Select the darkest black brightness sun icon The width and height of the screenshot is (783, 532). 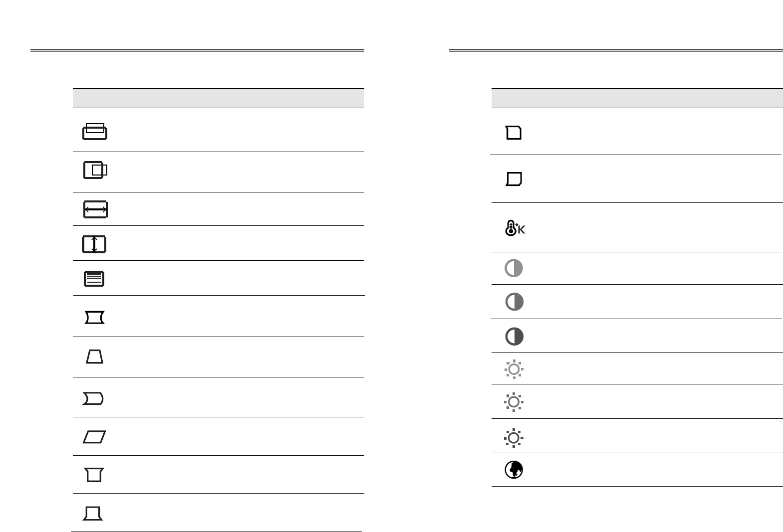point(514,438)
